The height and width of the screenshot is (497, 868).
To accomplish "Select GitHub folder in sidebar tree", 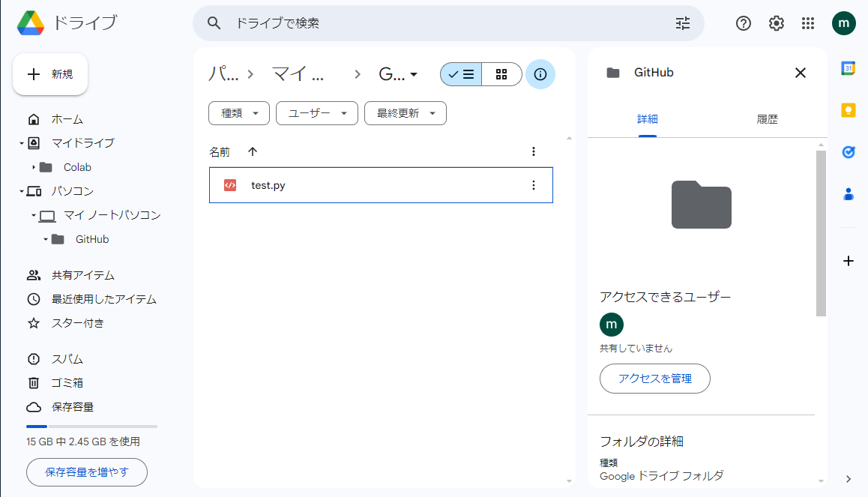I will [x=92, y=239].
